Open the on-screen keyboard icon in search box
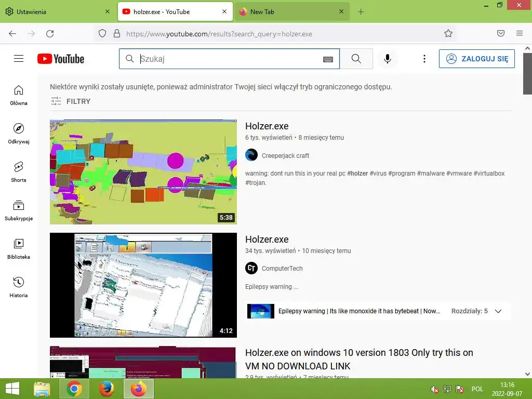Image resolution: width=532 pixels, height=399 pixels. point(328,59)
